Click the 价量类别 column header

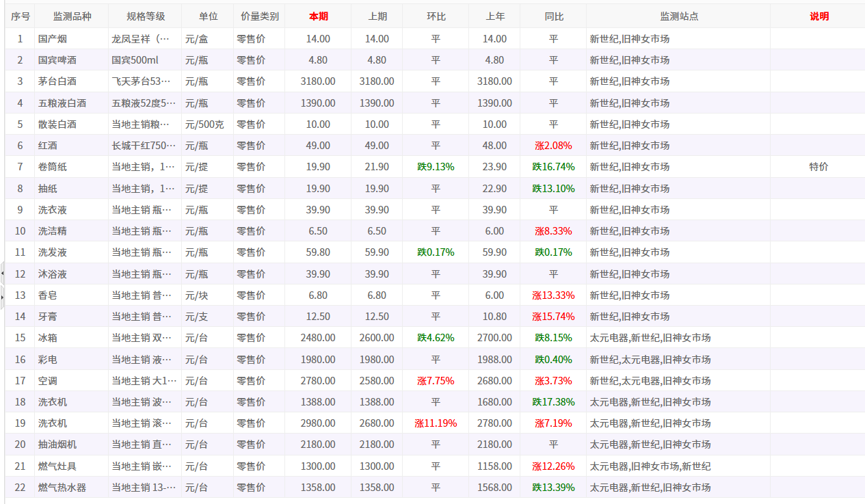pos(260,16)
